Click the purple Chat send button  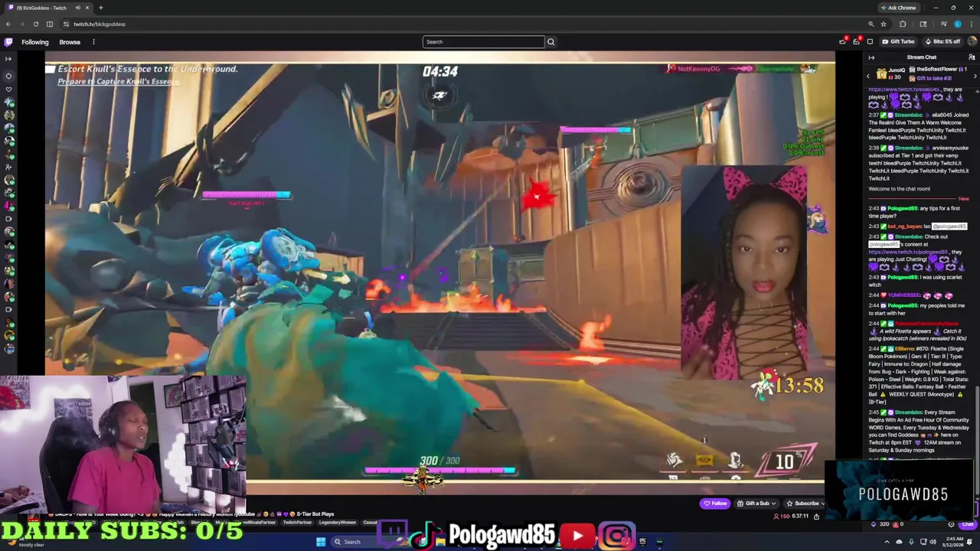[x=969, y=524]
